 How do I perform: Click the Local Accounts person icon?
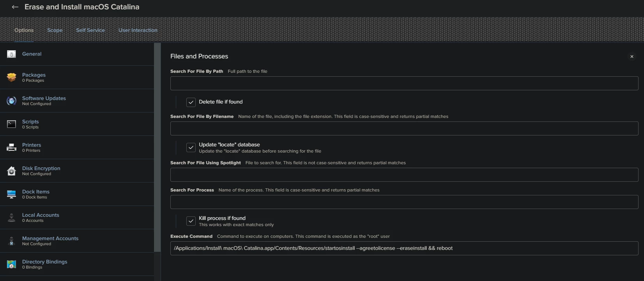pyautogui.click(x=12, y=218)
